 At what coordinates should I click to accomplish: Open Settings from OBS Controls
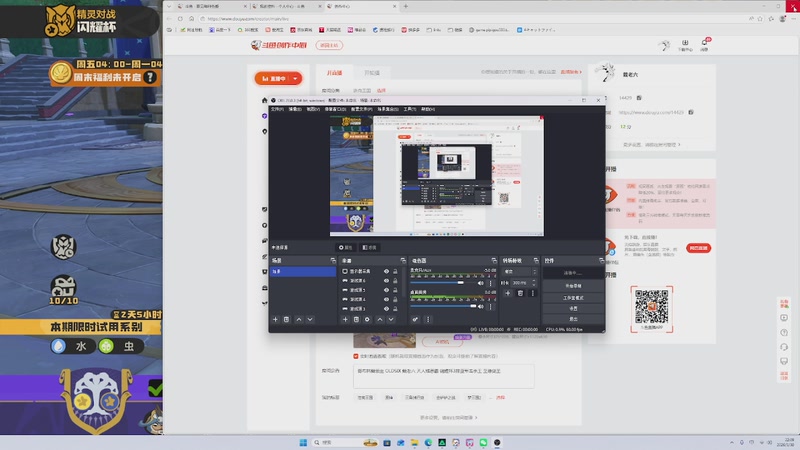click(573, 309)
